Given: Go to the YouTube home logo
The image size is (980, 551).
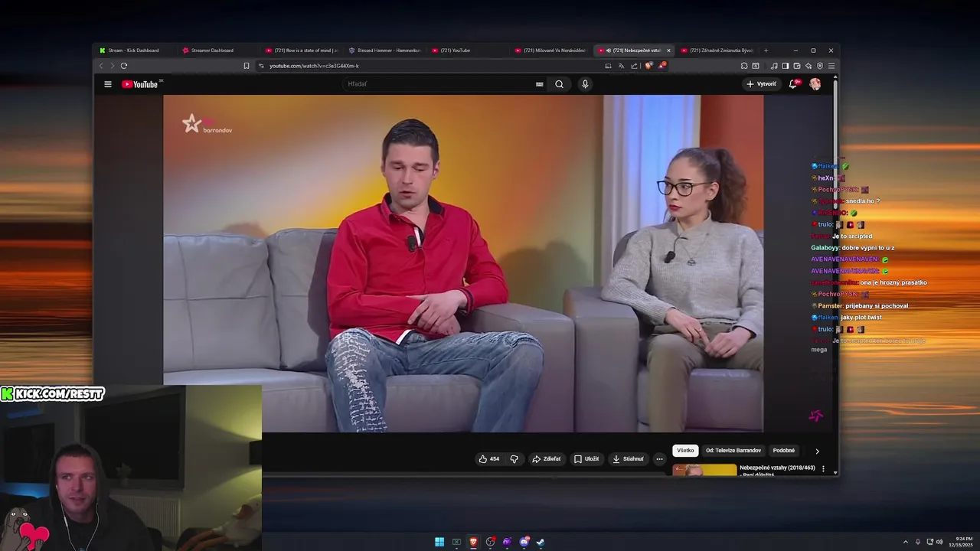Looking at the screenshot, I should tap(140, 84).
